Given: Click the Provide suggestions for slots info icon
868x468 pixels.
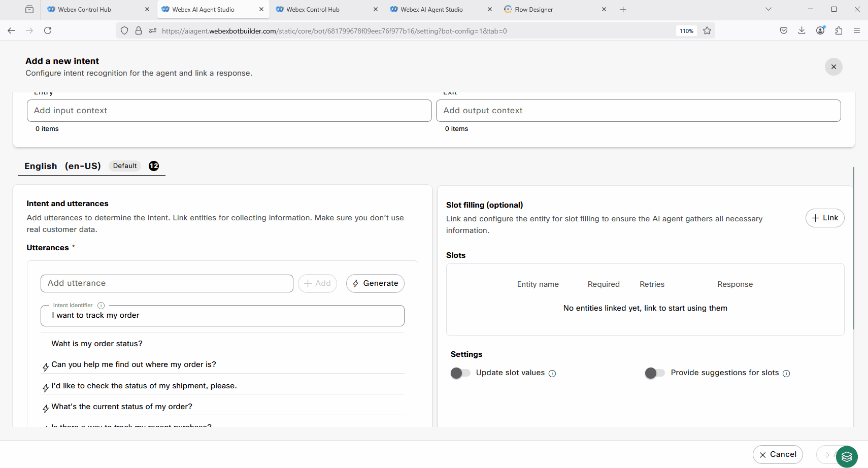Looking at the screenshot, I should point(786,374).
